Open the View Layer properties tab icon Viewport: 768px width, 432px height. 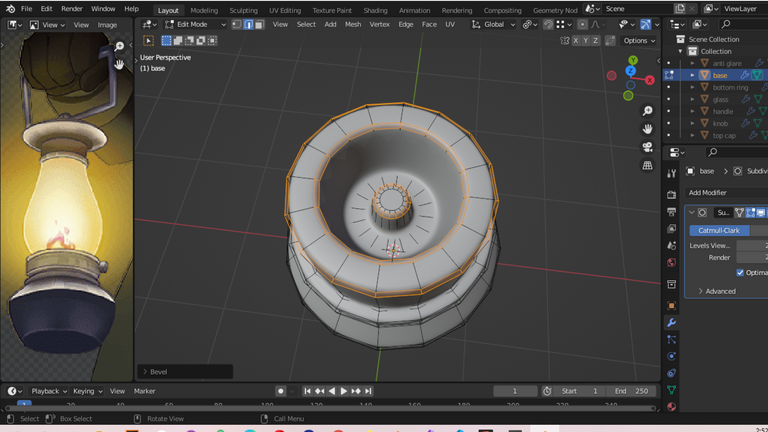pyautogui.click(x=672, y=228)
